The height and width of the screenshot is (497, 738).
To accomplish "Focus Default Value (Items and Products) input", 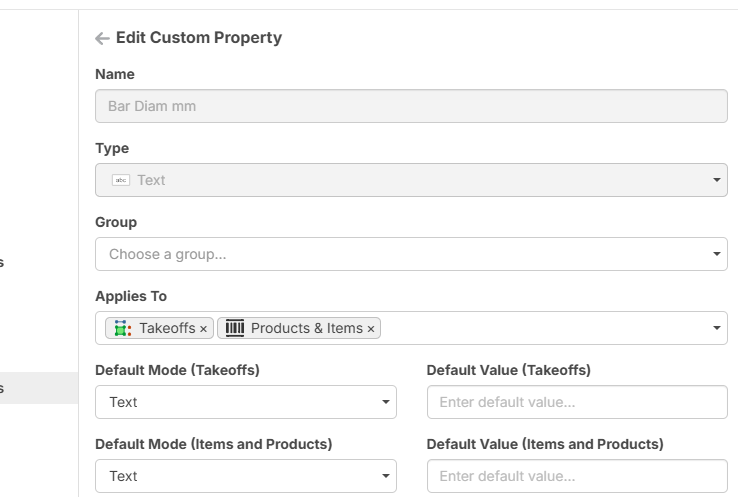I will (x=576, y=476).
